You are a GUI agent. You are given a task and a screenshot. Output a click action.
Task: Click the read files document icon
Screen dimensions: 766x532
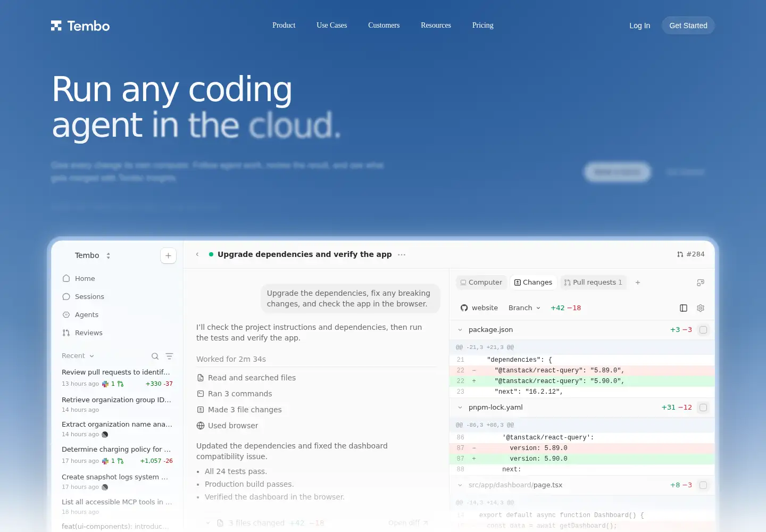click(x=201, y=378)
